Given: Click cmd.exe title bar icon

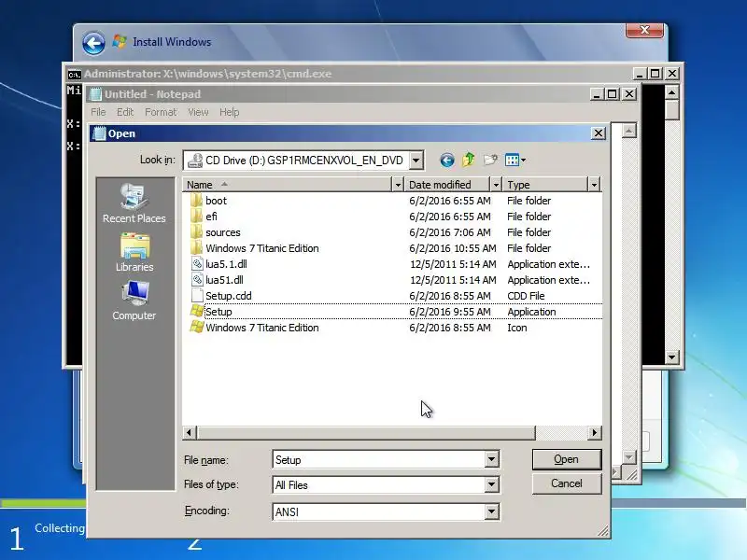Looking at the screenshot, I should tap(75, 75).
